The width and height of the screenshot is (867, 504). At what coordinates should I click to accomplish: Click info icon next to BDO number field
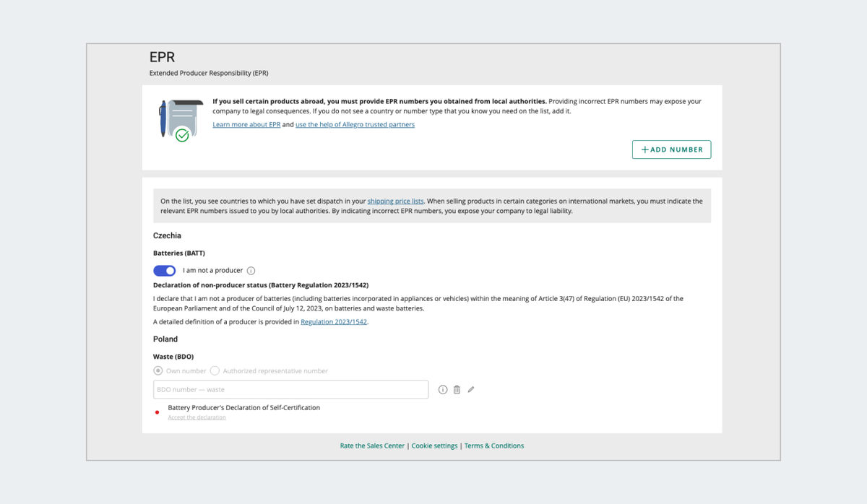click(x=444, y=390)
